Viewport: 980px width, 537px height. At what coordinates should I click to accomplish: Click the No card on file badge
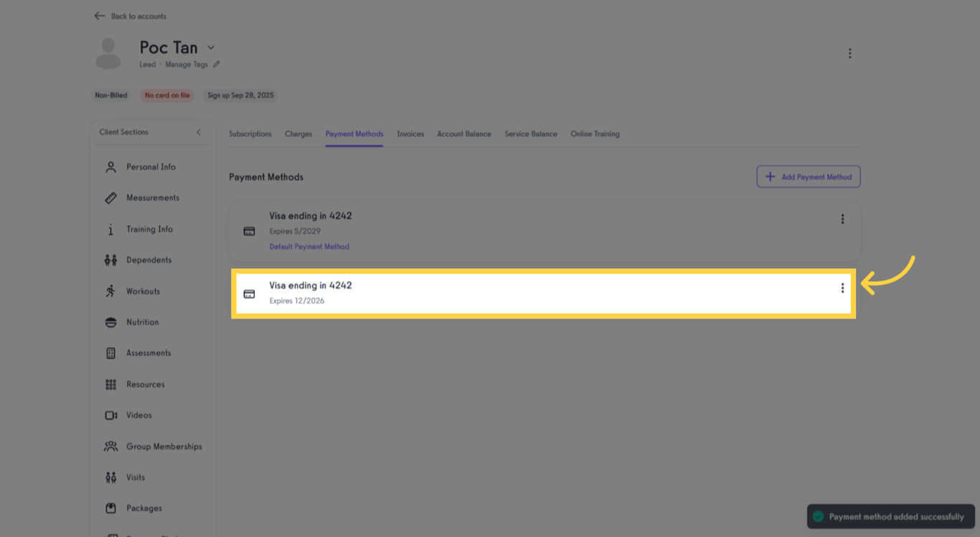point(167,95)
